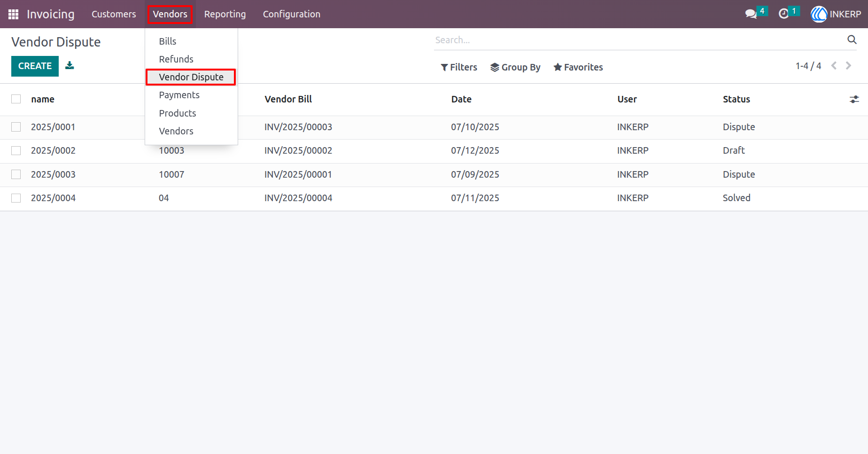Click the search magnifier icon

coord(852,39)
